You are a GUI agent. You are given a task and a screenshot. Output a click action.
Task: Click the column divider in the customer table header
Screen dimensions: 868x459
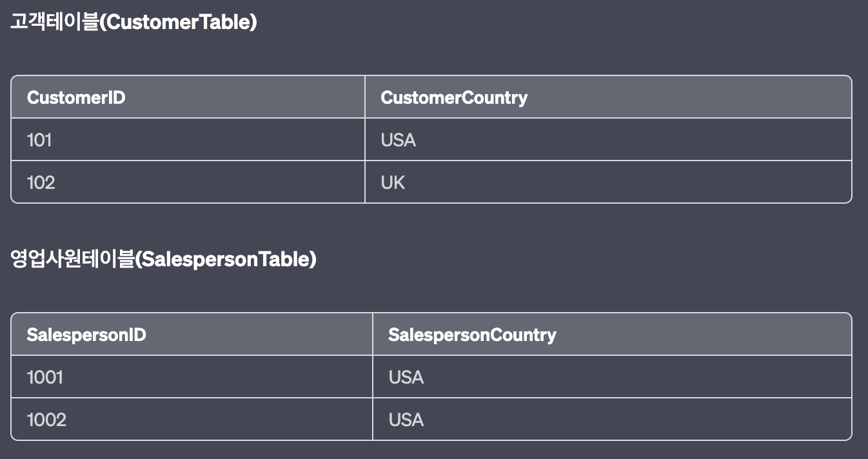(x=365, y=97)
